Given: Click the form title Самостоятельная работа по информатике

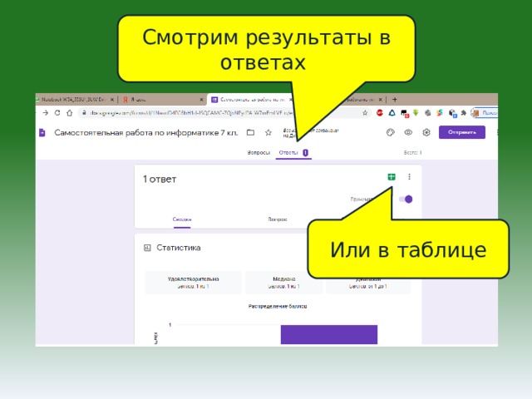Looking at the screenshot, I should tap(146, 133).
